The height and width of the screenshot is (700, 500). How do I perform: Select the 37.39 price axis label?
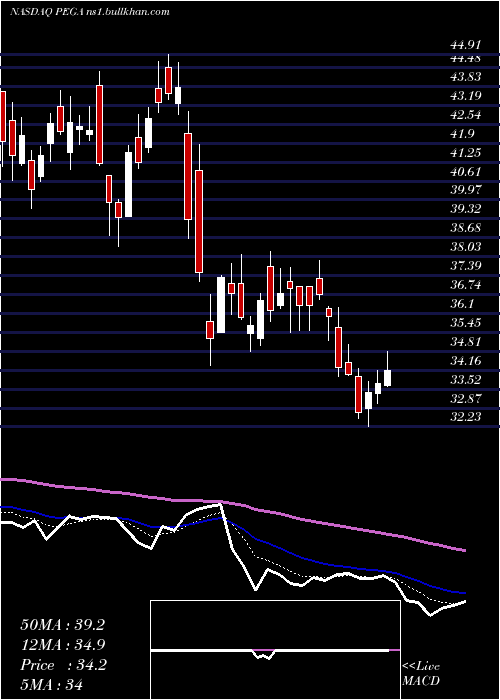[465, 266]
